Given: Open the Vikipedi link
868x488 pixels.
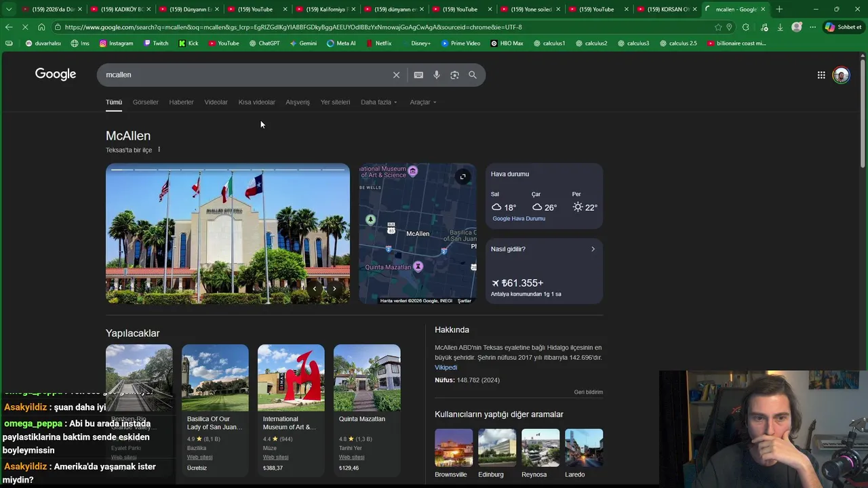Looking at the screenshot, I should [x=446, y=367].
